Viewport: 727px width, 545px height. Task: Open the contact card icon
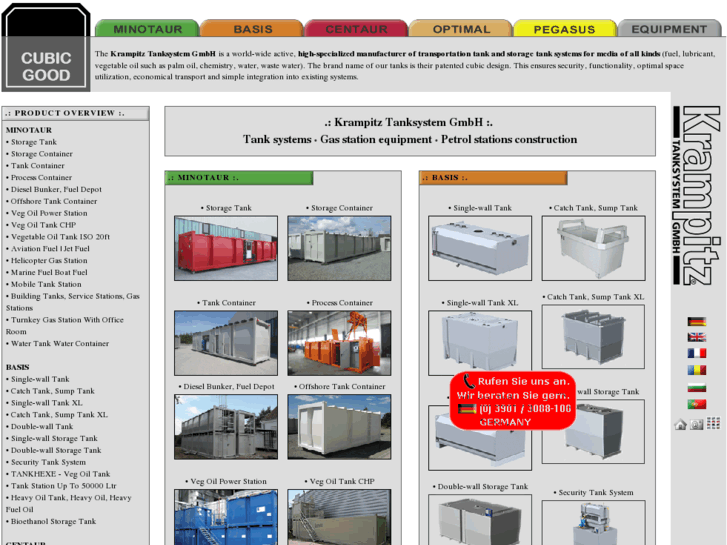697,424
